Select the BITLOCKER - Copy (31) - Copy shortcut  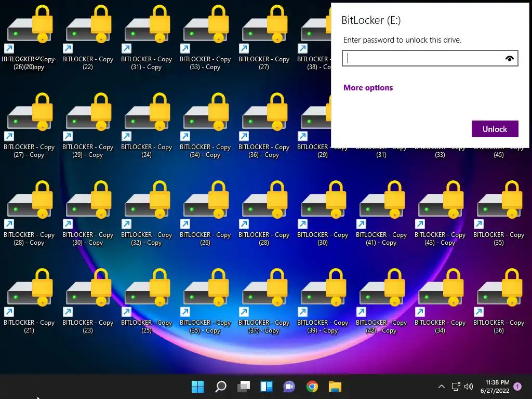point(146,37)
